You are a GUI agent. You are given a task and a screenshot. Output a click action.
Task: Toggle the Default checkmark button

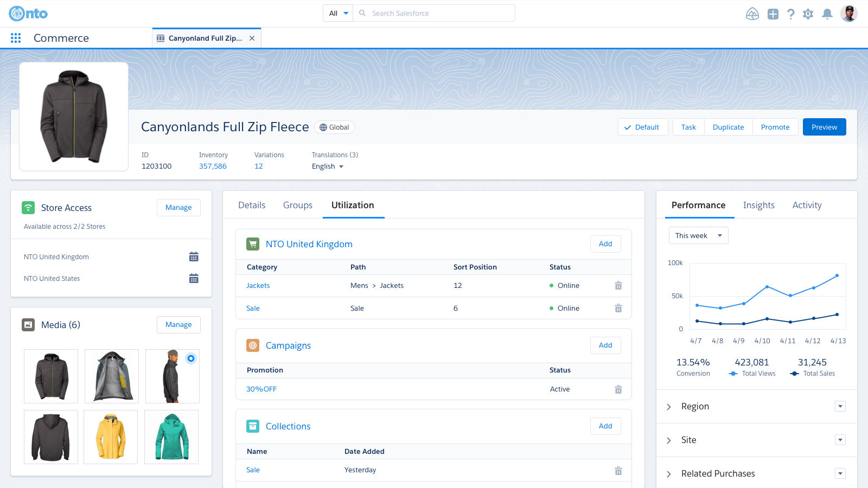coord(642,127)
